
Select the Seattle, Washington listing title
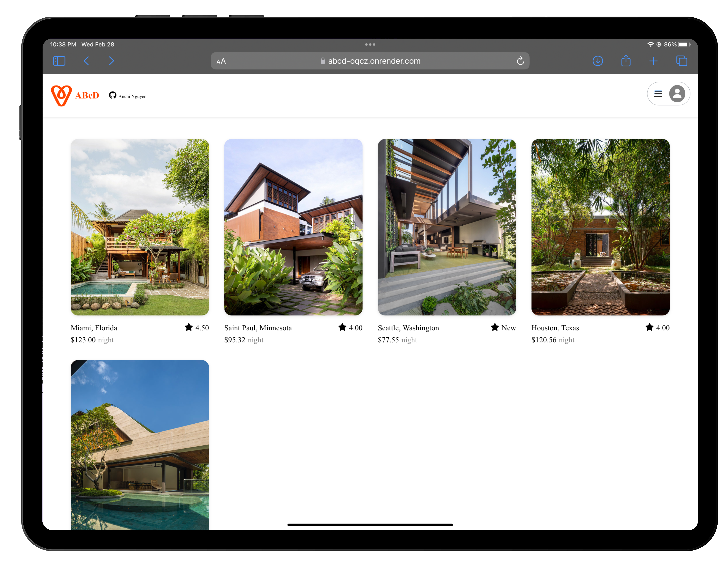408,328
